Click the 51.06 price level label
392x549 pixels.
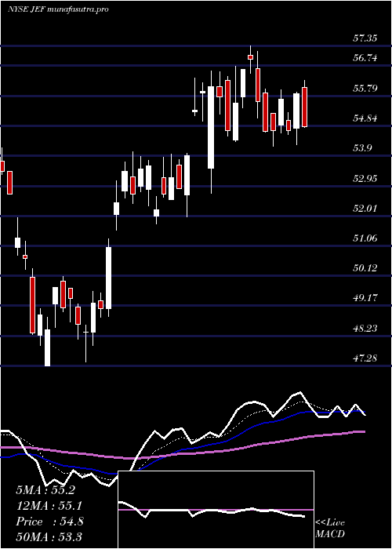coord(365,238)
